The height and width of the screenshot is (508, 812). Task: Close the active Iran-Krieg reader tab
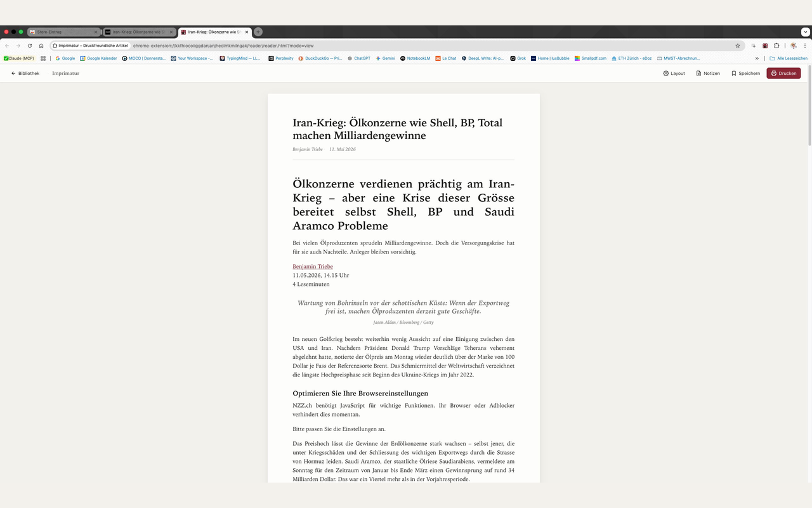pos(246,32)
